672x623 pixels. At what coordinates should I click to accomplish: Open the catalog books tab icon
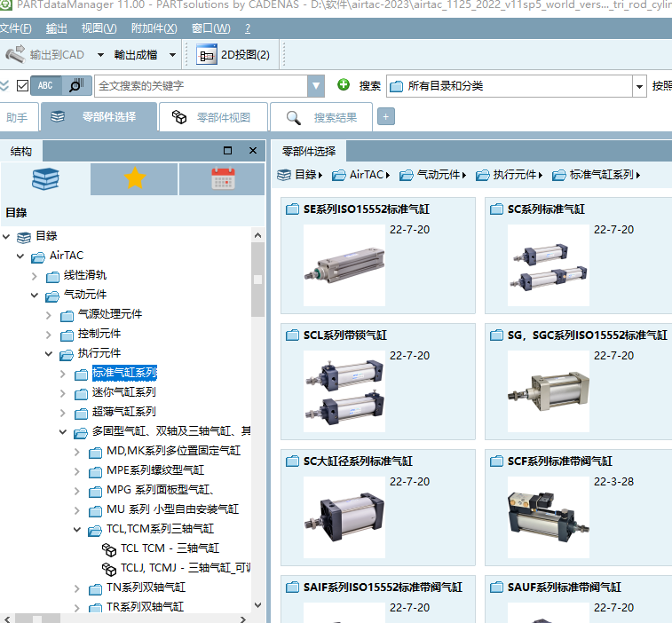(x=45, y=178)
